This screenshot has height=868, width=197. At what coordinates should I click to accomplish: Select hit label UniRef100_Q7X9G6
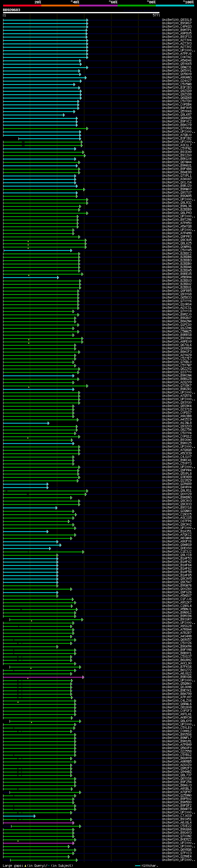coord(177,128)
